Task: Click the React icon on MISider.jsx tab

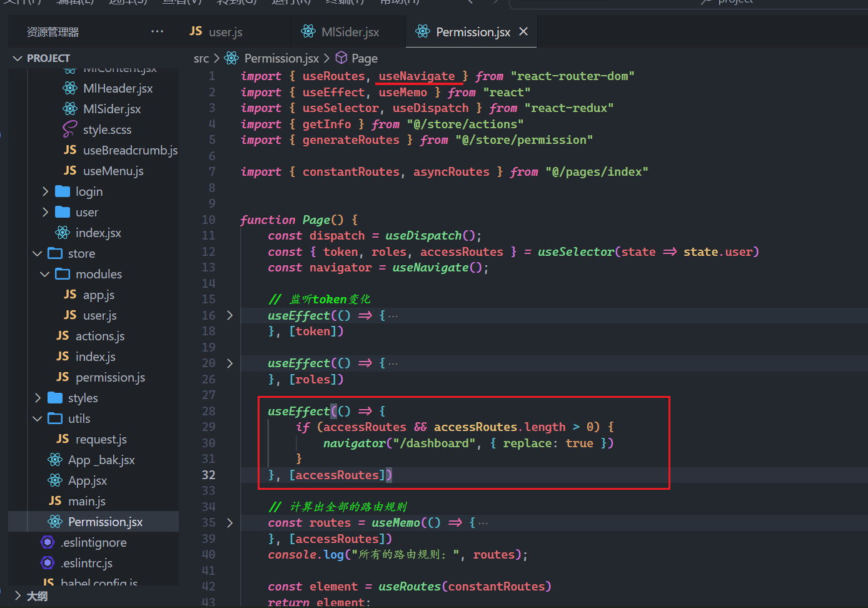Action: 308,31
